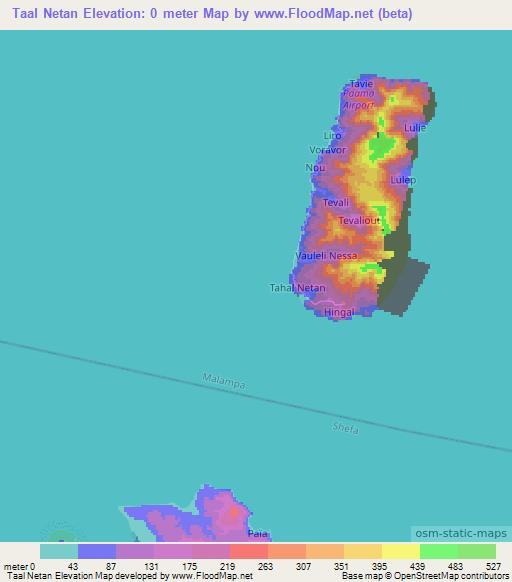This screenshot has height=582, width=512.
Task: Click the 263 legend value
Action: pyautogui.click(x=265, y=567)
